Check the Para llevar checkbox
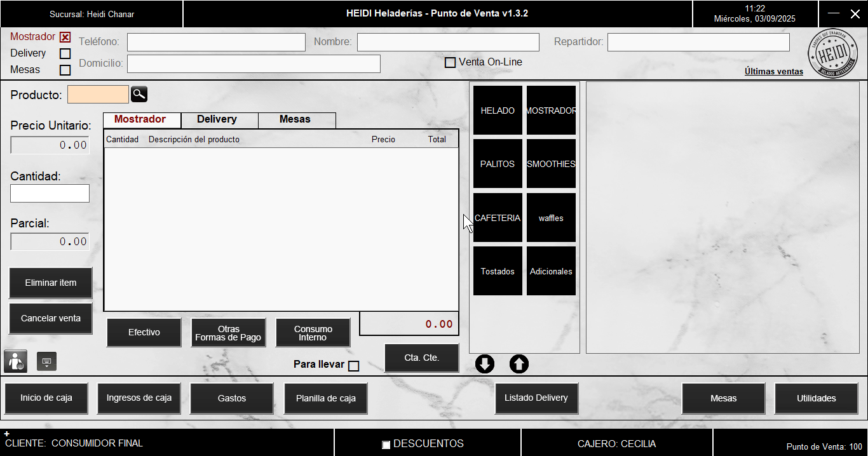This screenshot has width=868, height=456. click(354, 366)
